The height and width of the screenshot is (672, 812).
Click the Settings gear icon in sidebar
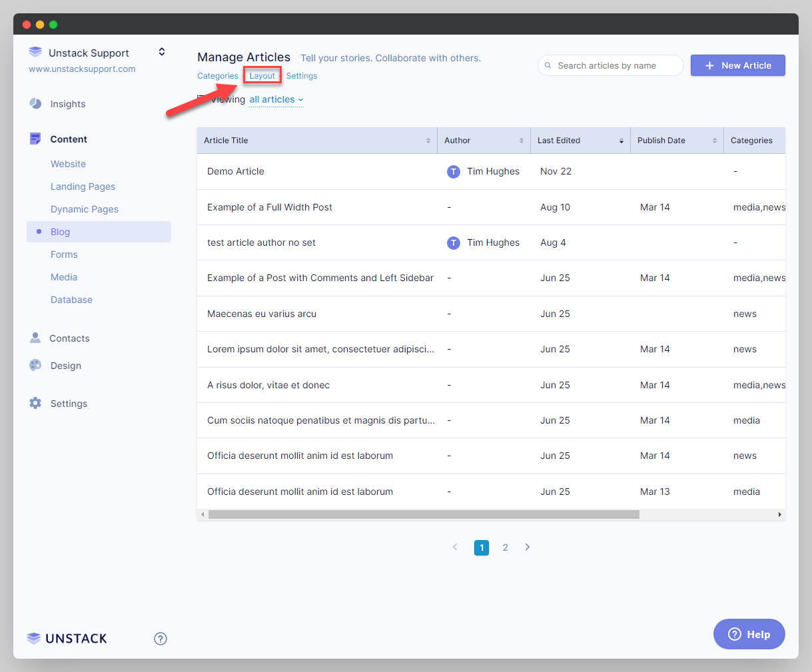[x=35, y=403]
